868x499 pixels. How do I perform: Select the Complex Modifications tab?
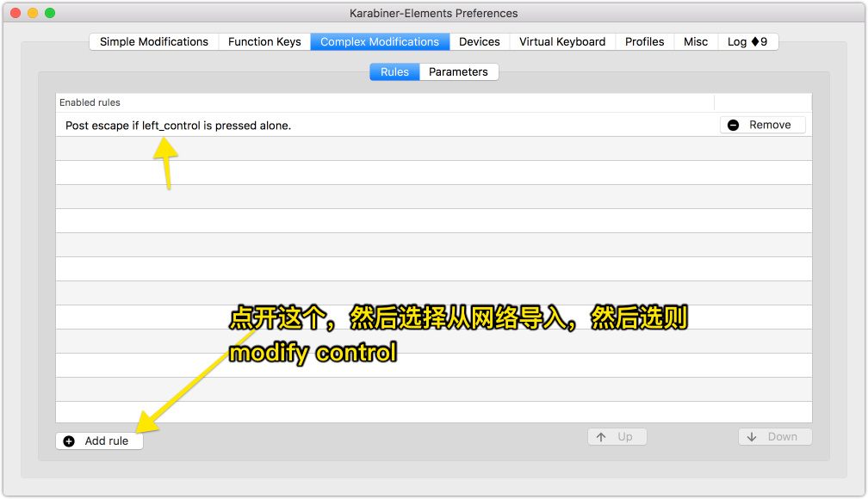tap(380, 42)
